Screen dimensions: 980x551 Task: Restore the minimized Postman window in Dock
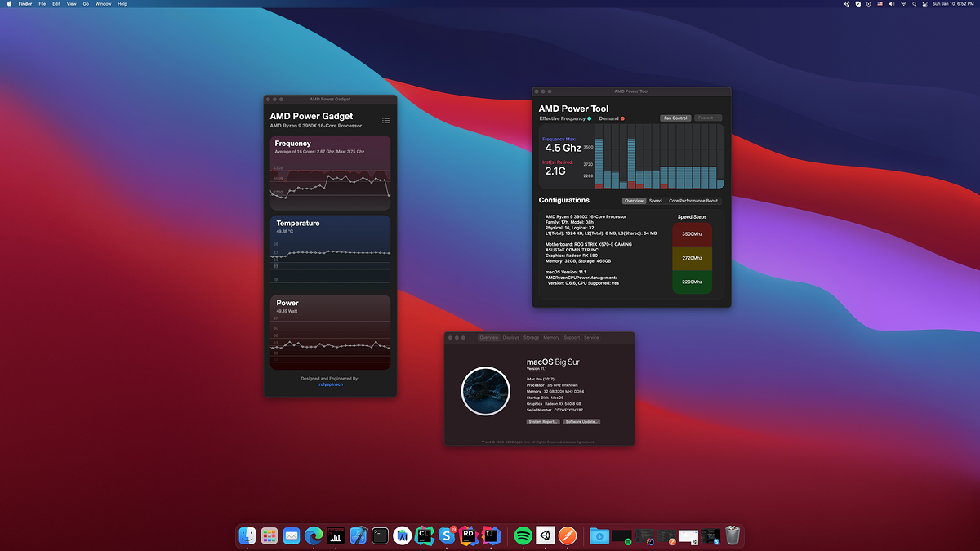(x=667, y=535)
